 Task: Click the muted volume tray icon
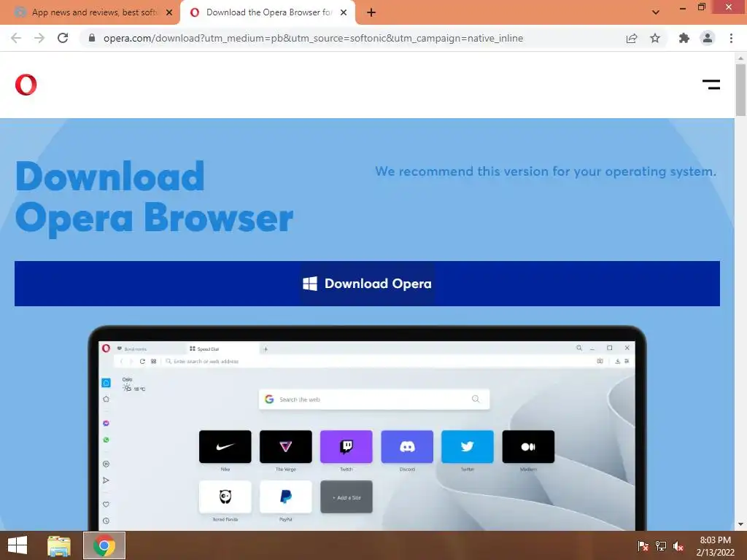(x=678, y=545)
